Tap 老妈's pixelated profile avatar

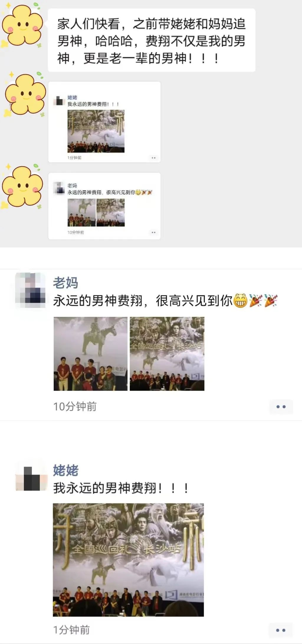tap(30, 290)
